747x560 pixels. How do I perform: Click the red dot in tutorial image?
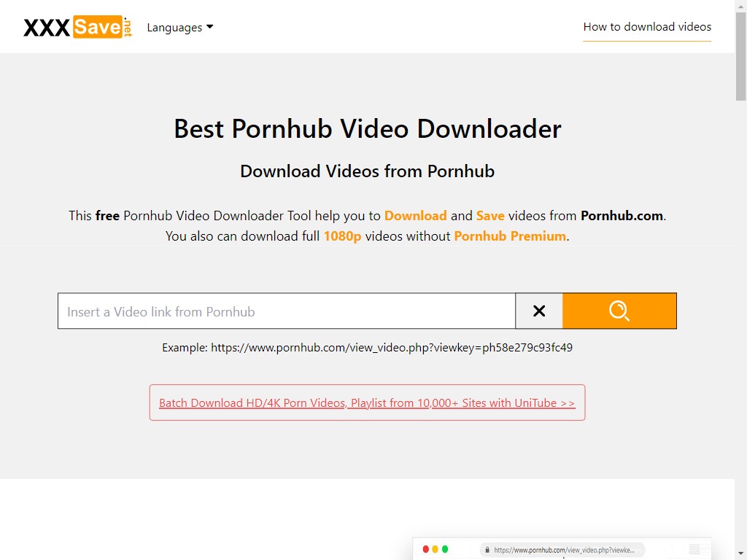(425, 549)
